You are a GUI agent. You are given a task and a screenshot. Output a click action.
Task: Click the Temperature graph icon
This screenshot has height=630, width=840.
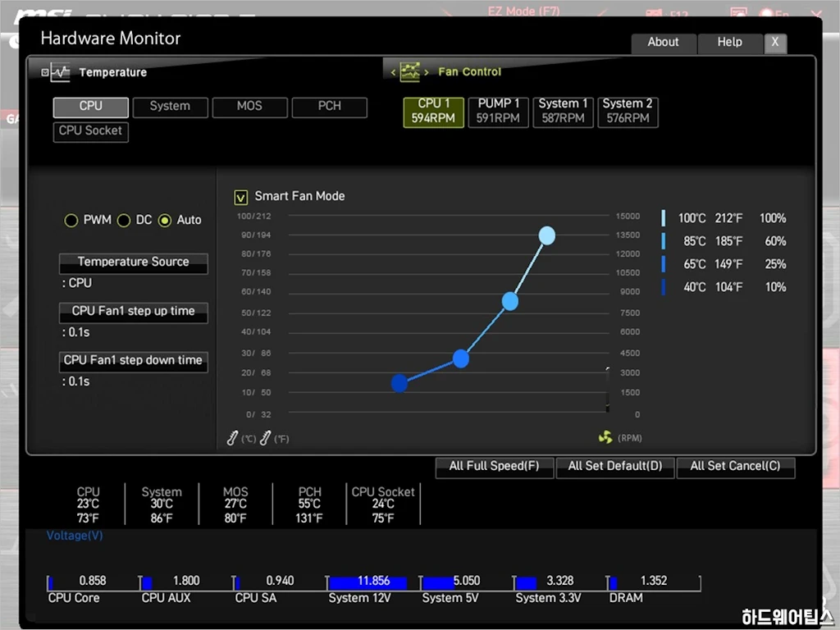tap(61, 72)
